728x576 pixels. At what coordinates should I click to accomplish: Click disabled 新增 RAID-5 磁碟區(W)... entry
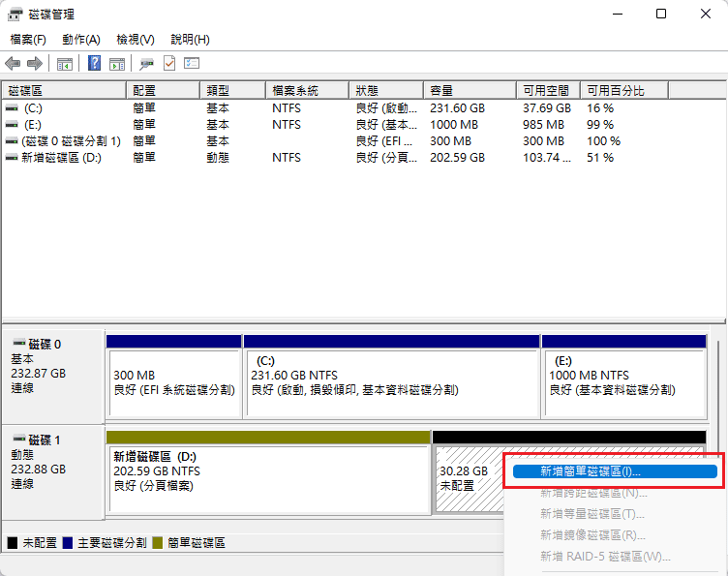(x=605, y=556)
